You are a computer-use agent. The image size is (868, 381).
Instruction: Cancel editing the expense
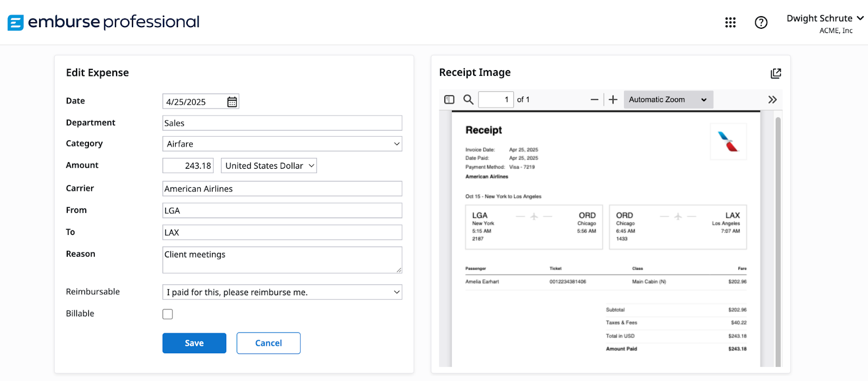tap(269, 343)
